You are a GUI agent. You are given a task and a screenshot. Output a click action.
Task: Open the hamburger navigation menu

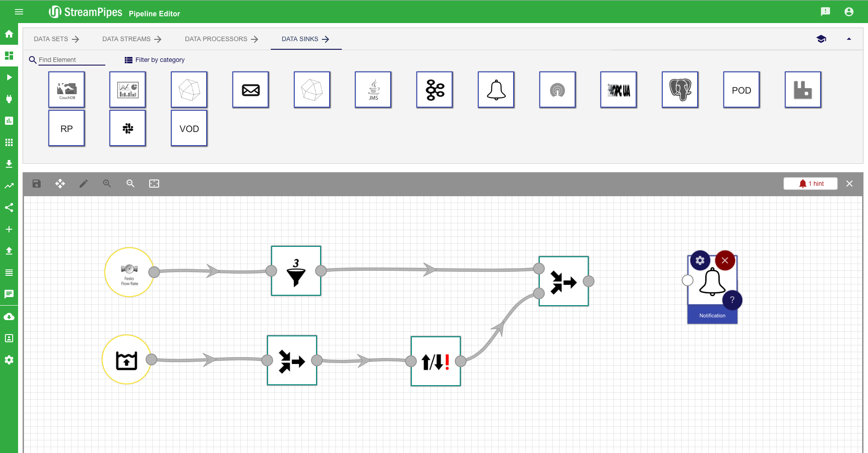(19, 12)
